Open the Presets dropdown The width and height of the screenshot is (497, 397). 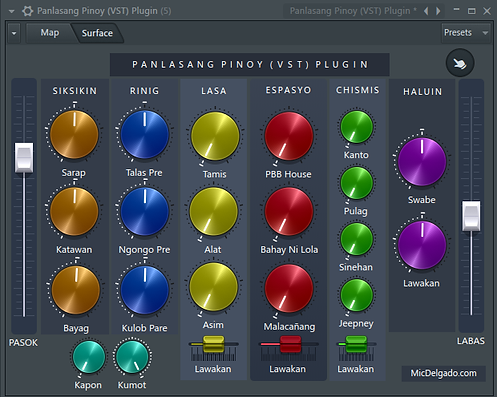[466, 33]
